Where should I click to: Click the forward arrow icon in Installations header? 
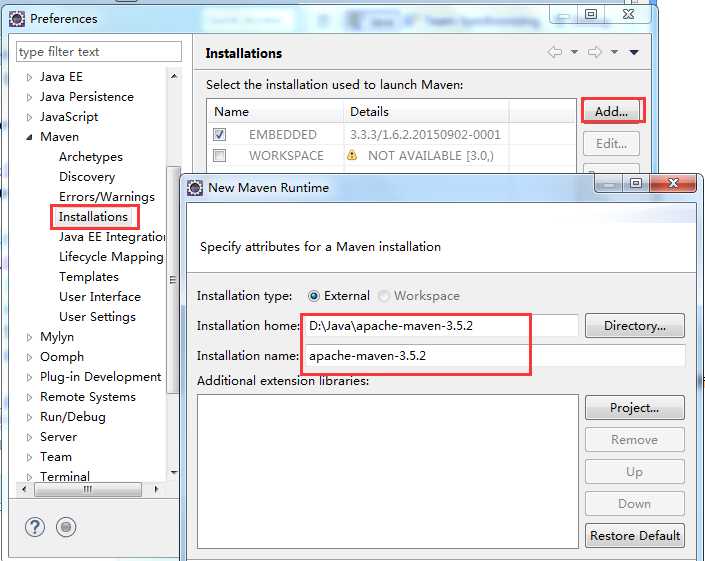point(595,52)
